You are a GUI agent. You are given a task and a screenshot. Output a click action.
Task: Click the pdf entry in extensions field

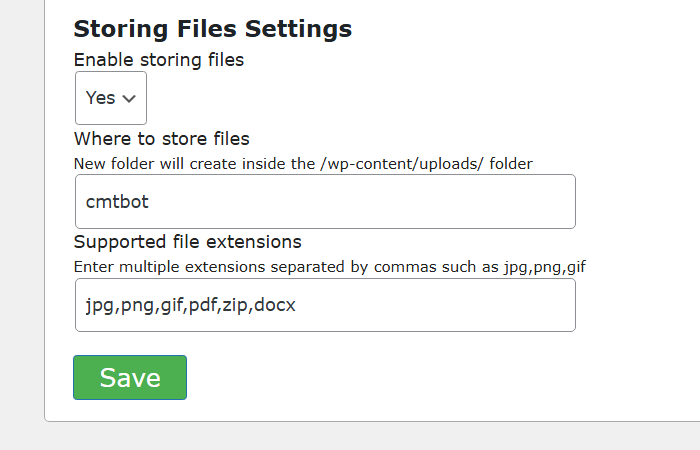203,305
